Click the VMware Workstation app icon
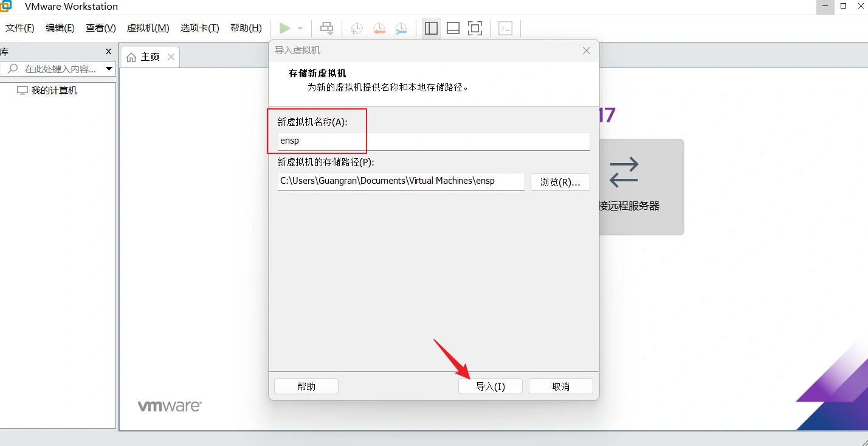868x446 pixels. pos(5,6)
